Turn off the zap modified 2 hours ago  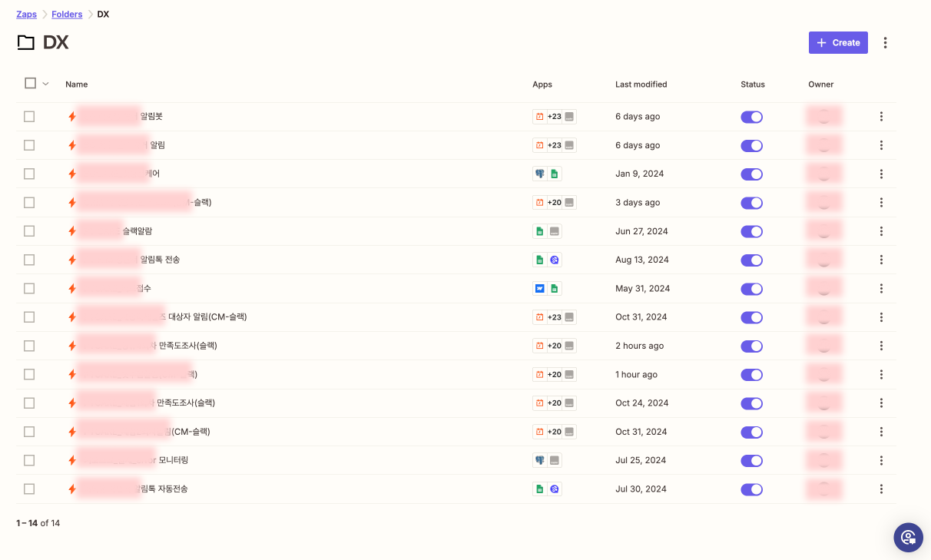pos(751,346)
